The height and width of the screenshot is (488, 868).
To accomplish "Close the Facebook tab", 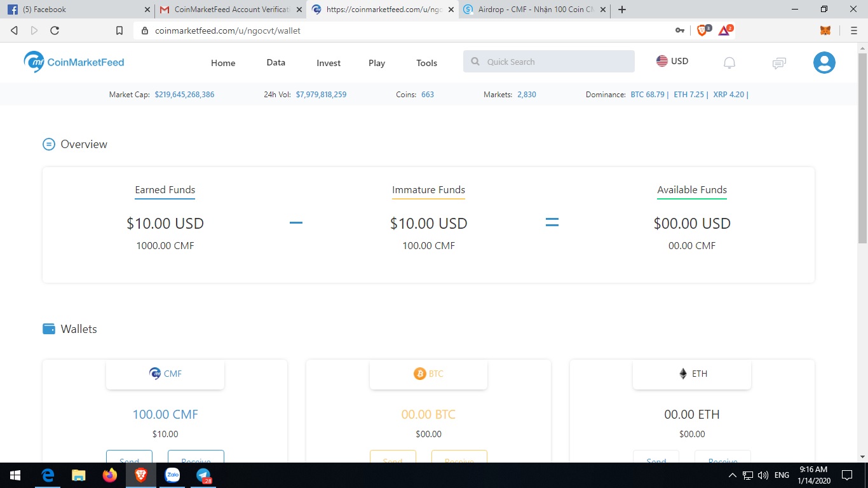I will pos(147,10).
